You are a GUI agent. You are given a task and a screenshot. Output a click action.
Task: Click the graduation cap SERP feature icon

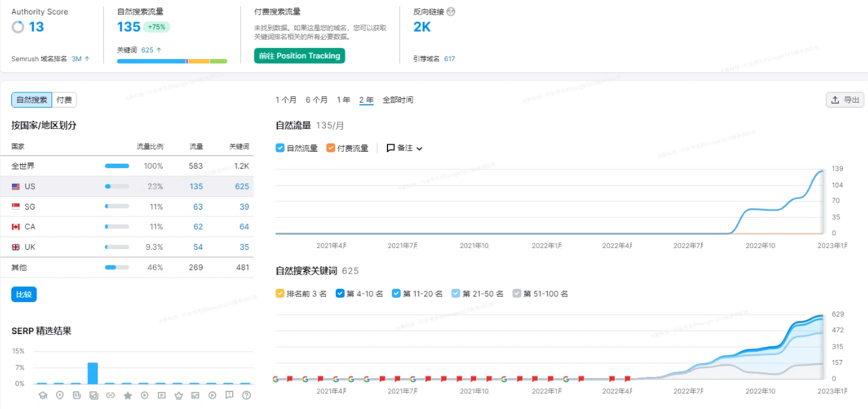coord(43,395)
